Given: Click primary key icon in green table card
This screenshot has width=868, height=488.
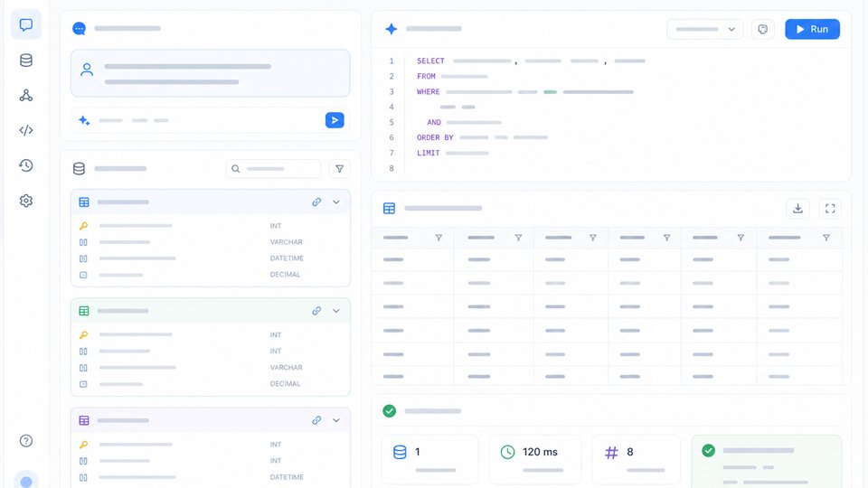Looking at the screenshot, I should [x=83, y=334].
